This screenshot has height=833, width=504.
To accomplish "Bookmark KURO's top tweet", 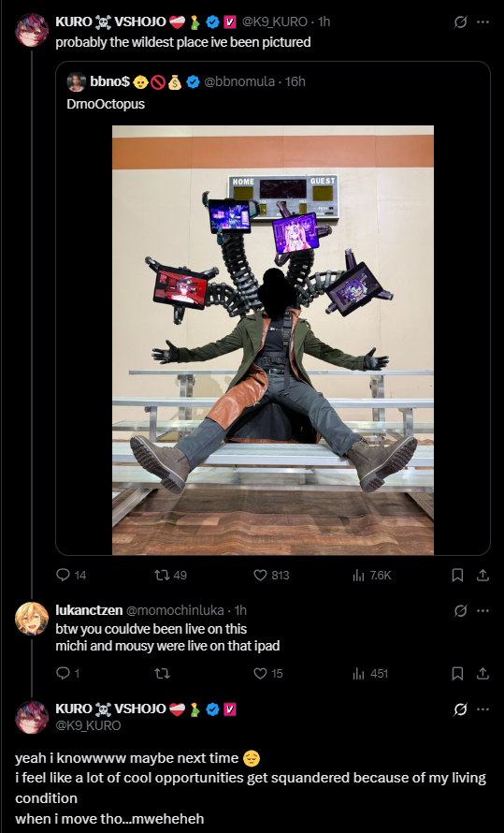I will click(x=457, y=575).
